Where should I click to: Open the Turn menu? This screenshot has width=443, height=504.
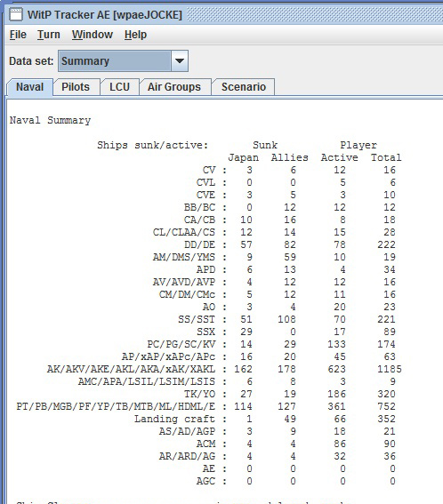click(49, 35)
